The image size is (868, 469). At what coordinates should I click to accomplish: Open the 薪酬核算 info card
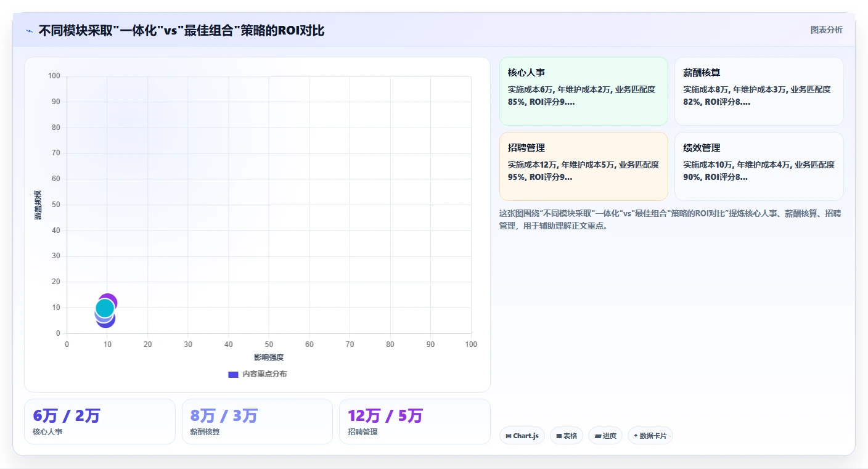point(759,91)
